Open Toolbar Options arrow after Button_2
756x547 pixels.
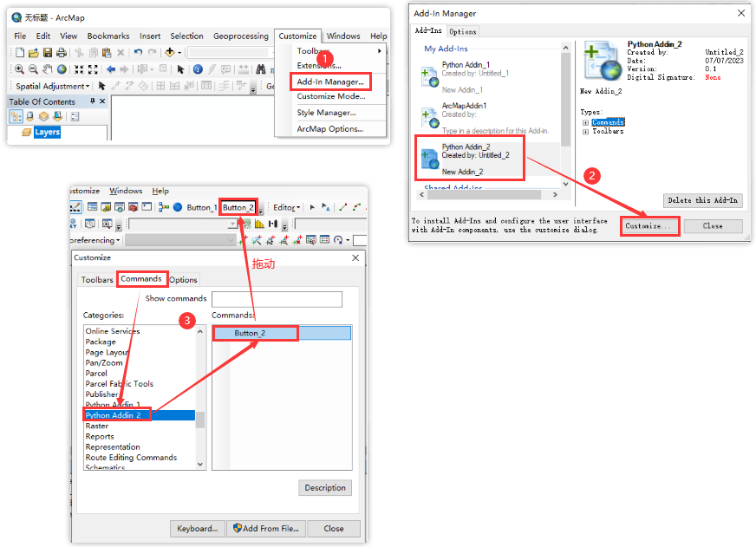tap(261, 210)
